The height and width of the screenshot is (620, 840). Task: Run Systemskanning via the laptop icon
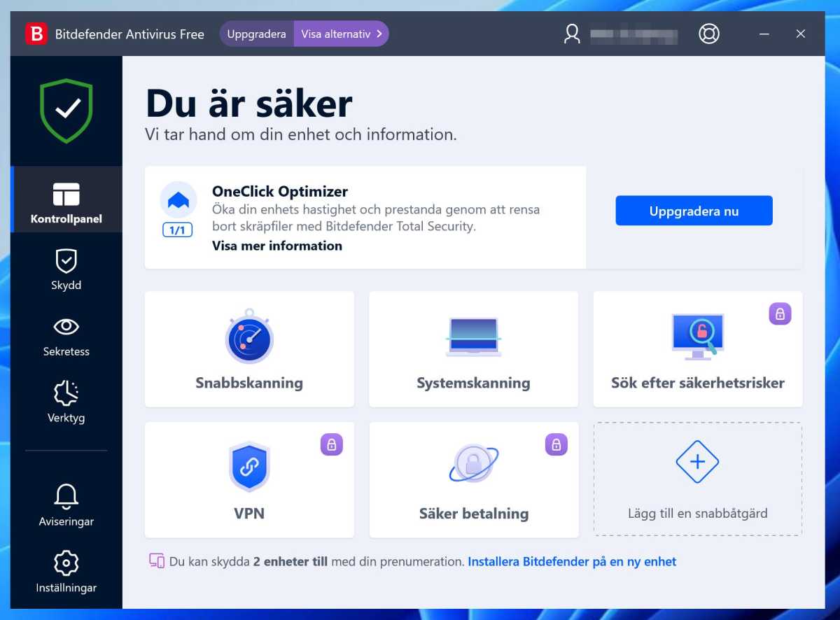coord(473,334)
